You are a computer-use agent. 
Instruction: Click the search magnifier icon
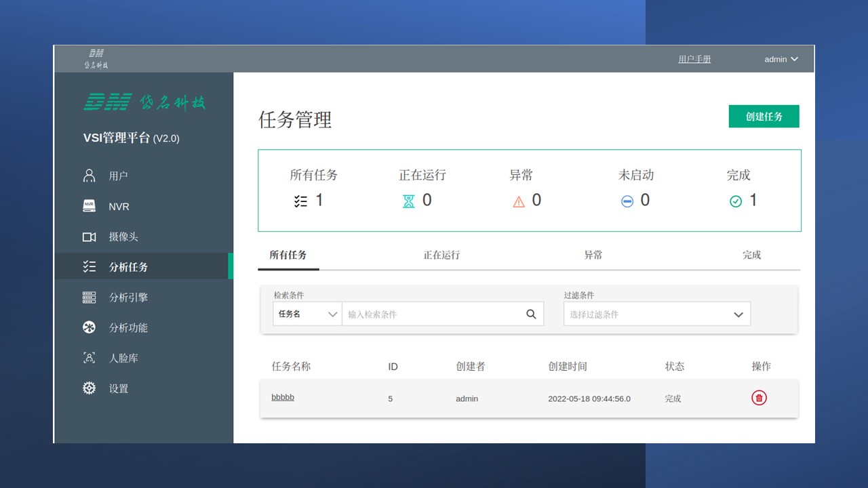[531, 314]
